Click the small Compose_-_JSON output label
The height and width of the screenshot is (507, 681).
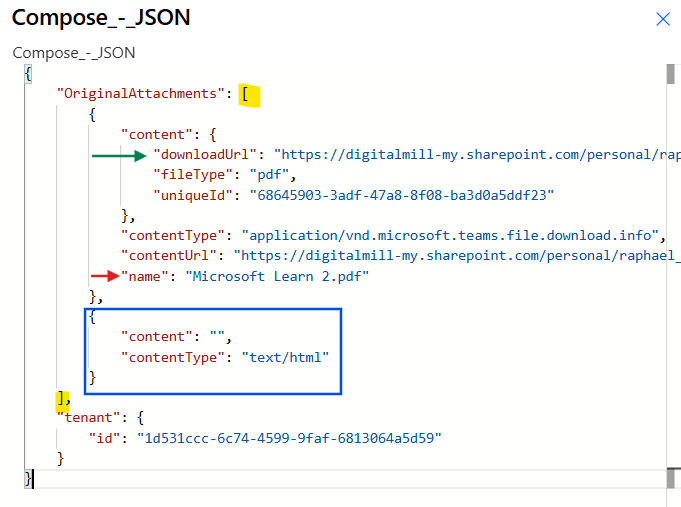73,53
